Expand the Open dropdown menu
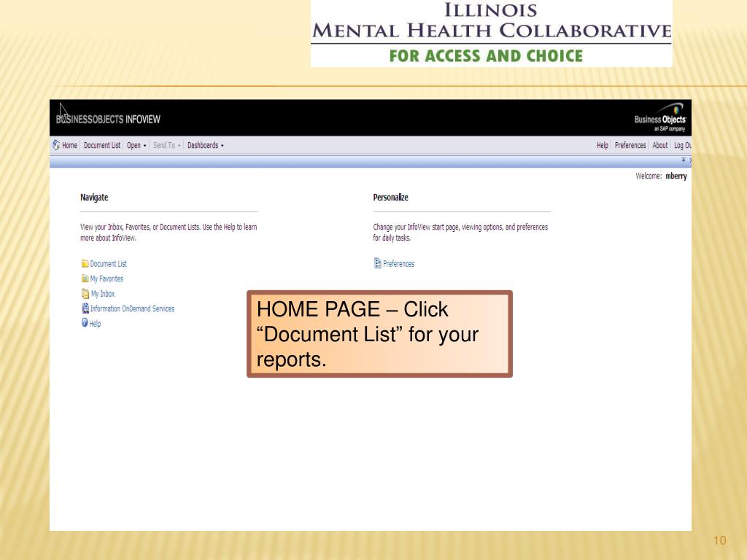This screenshot has width=747, height=560. (x=136, y=145)
